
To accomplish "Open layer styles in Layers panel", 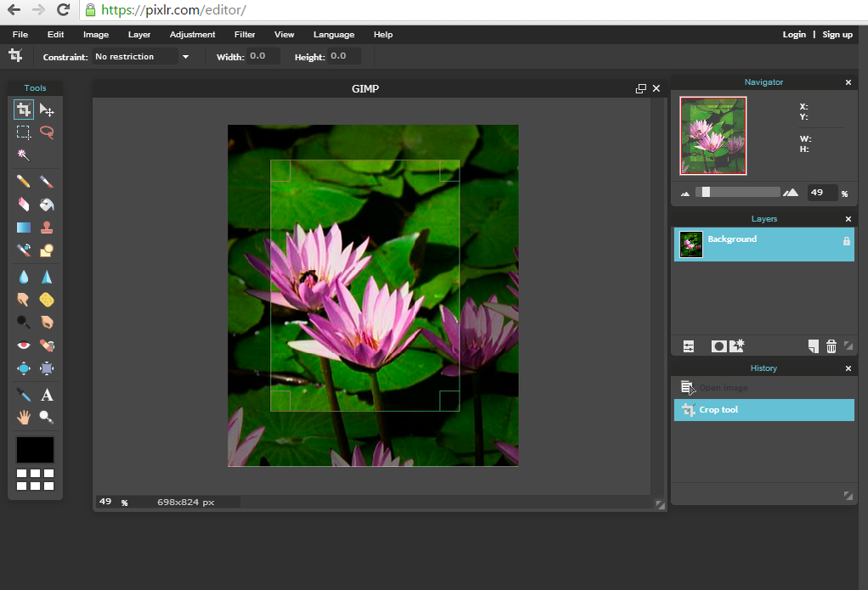I will pyautogui.click(x=737, y=346).
